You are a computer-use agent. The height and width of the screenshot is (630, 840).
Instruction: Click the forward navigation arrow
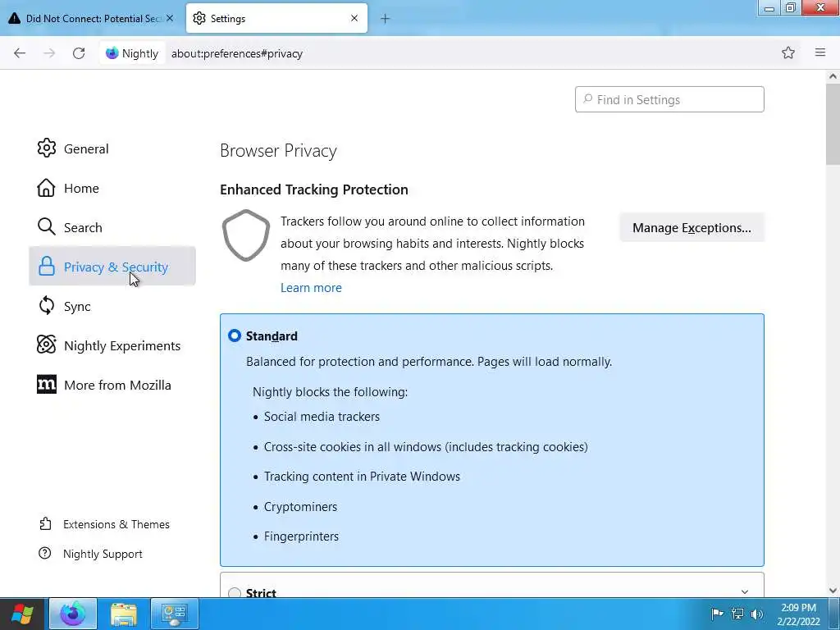click(49, 53)
